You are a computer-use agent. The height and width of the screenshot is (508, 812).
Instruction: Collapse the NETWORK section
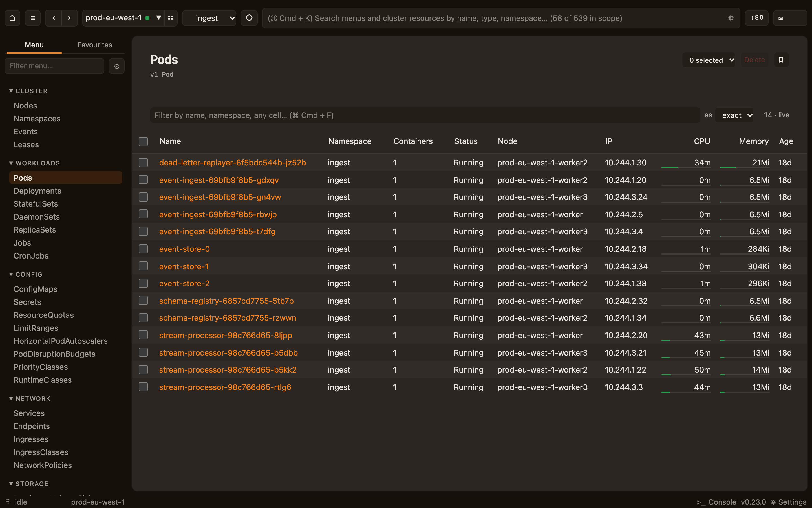30,399
